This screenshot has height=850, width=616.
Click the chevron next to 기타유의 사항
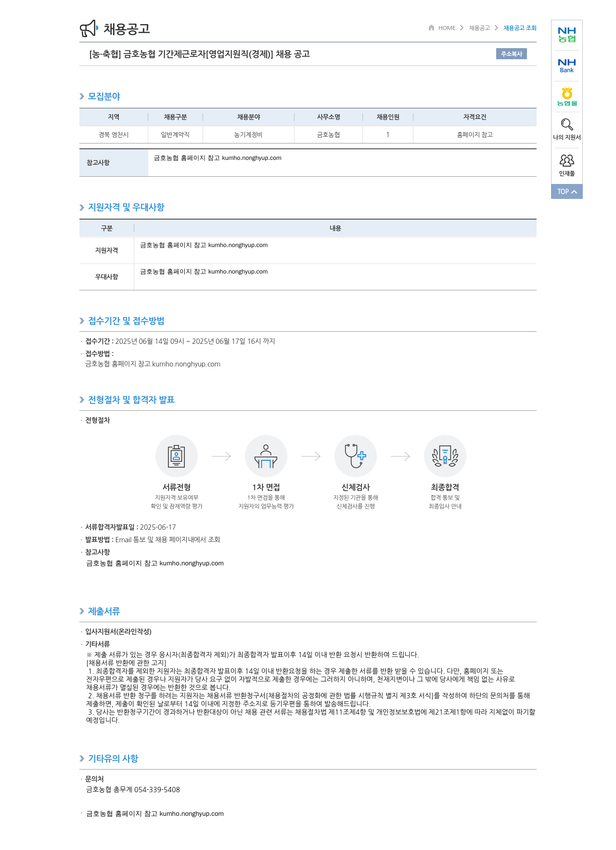point(82,758)
